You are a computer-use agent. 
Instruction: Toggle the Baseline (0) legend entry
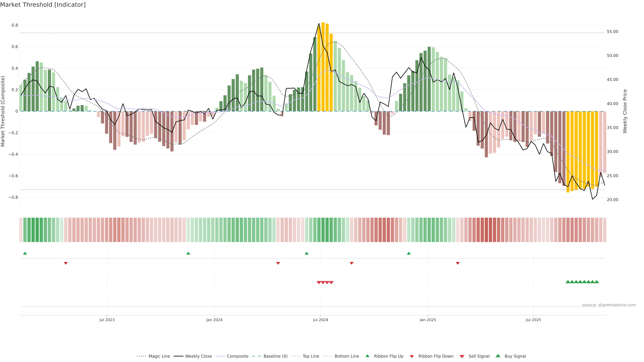click(x=275, y=356)
